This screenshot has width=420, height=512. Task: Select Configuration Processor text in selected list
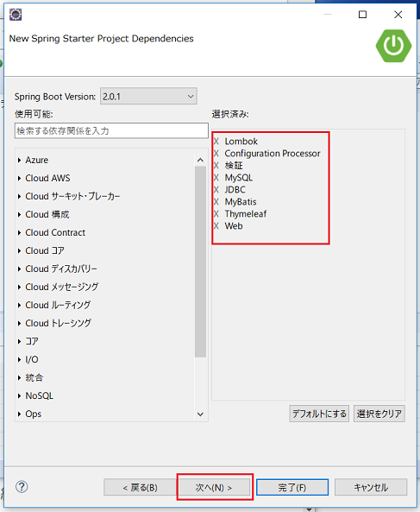pyautogui.click(x=273, y=154)
